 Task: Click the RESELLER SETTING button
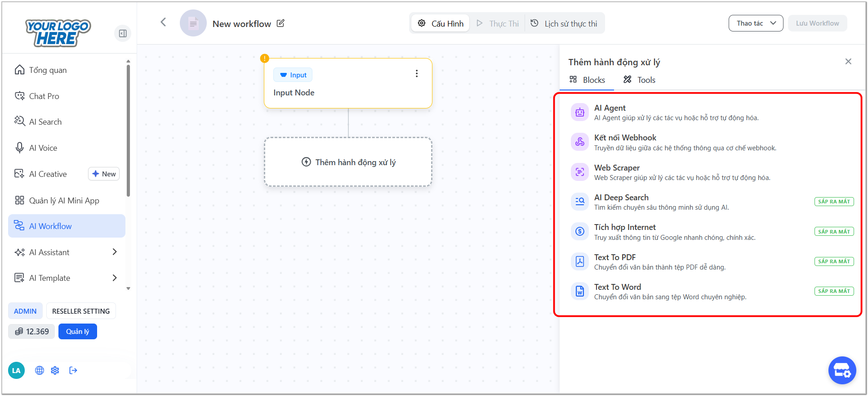pyautogui.click(x=81, y=311)
